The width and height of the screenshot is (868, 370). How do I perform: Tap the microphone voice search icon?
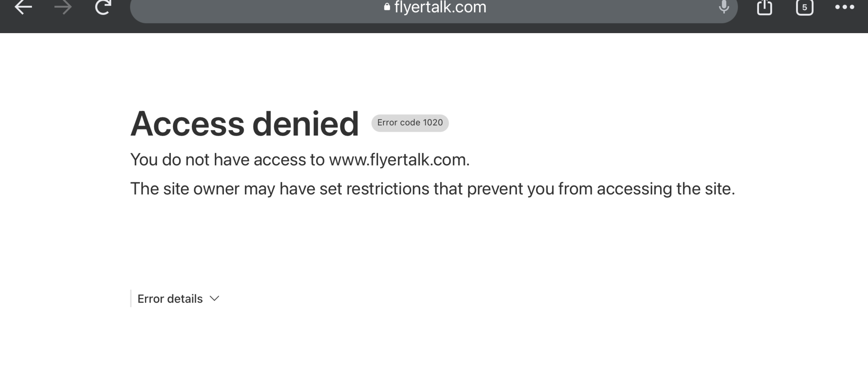point(724,7)
